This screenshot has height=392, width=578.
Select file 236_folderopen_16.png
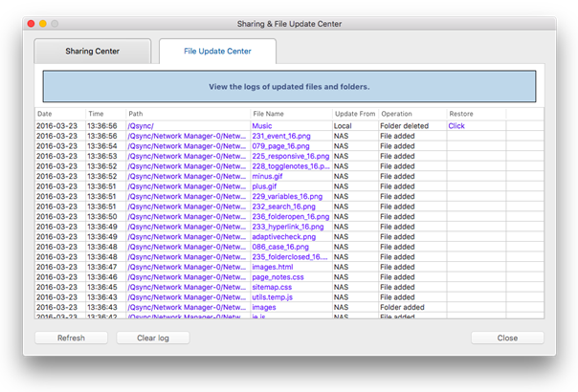point(291,217)
